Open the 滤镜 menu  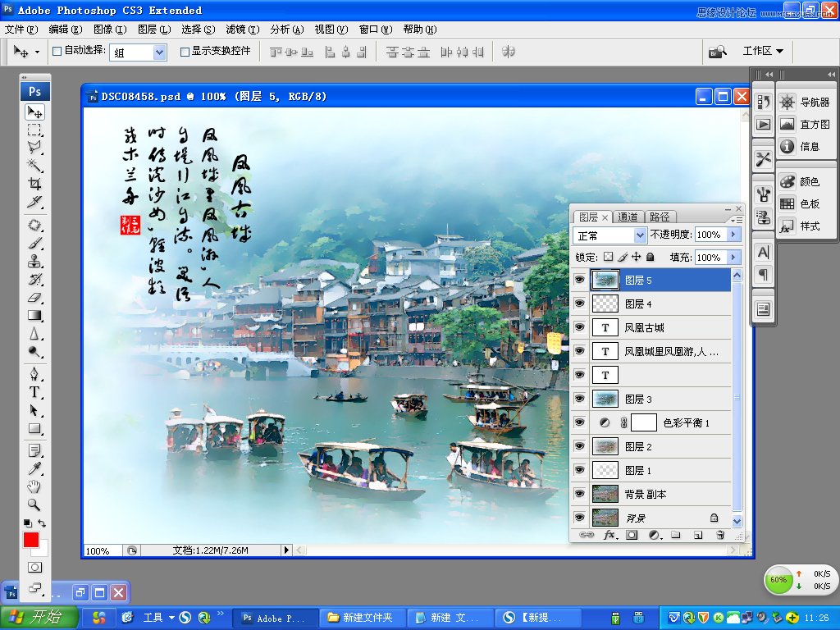pos(244,29)
